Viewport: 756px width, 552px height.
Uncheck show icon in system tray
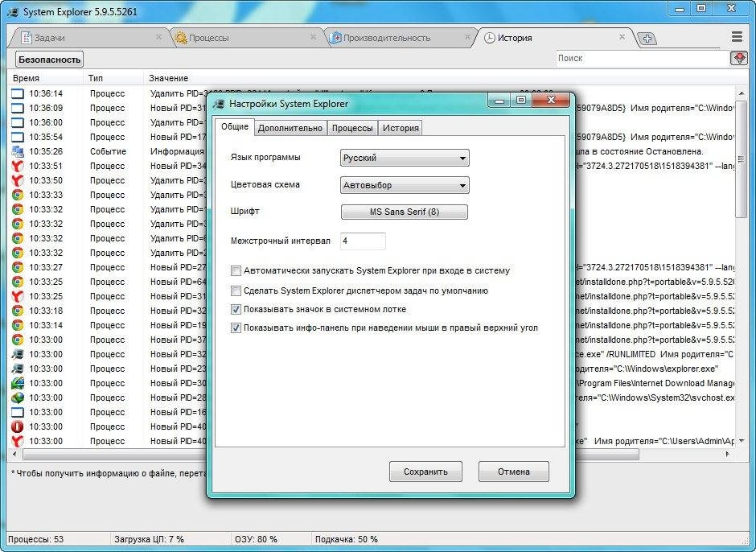(x=236, y=309)
